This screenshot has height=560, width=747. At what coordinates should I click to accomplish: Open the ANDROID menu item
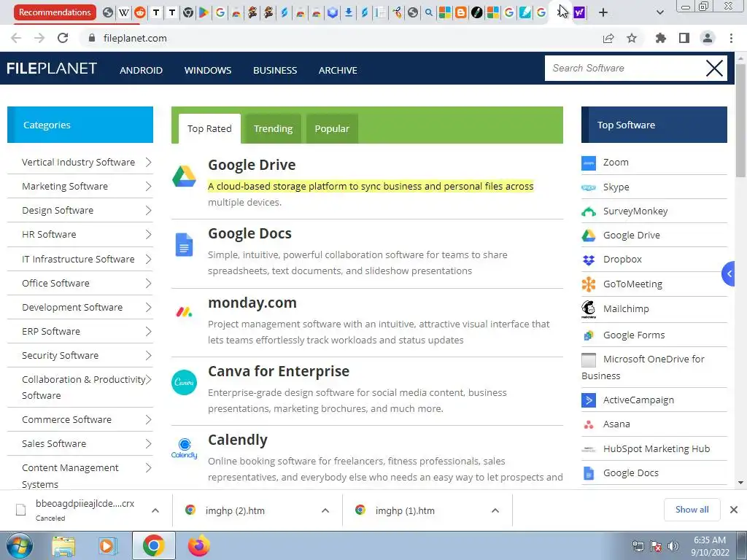click(141, 71)
